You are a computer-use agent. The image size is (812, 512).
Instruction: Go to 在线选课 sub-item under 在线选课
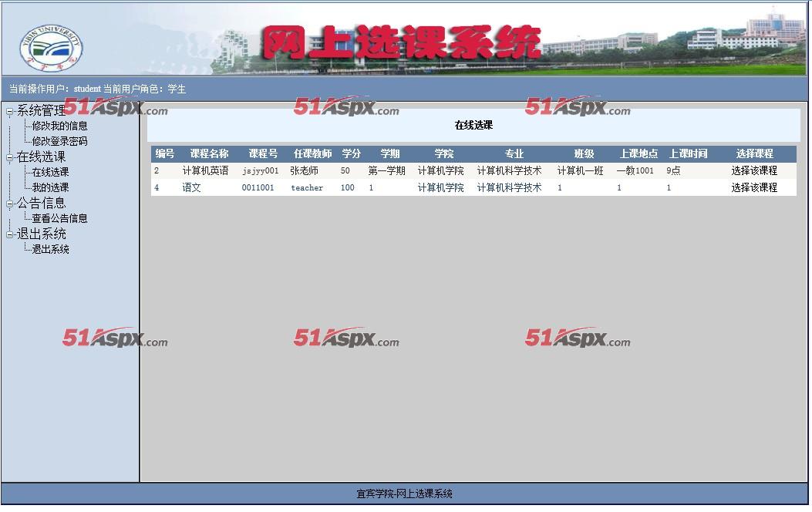[50, 172]
